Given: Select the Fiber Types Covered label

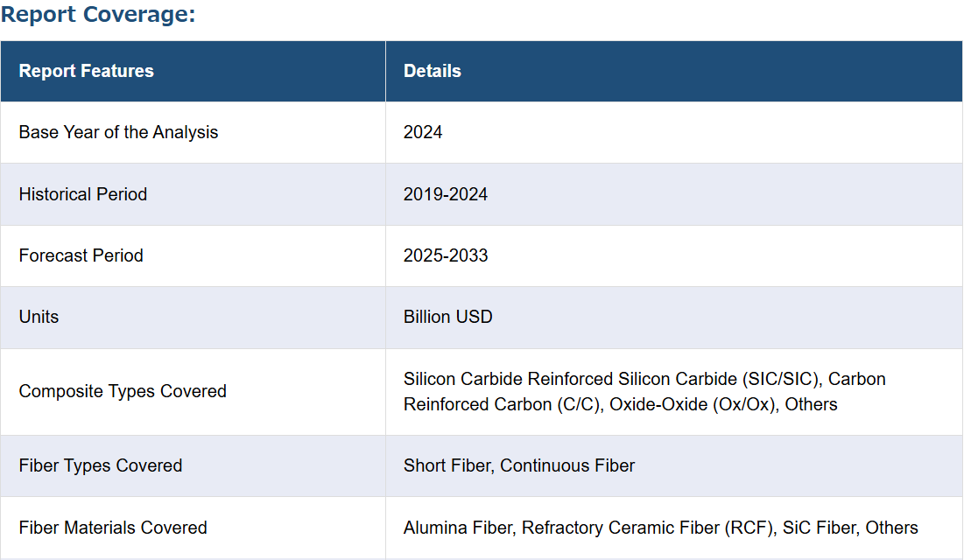Looking at the screenshot, I should click(x=100, y=465).
